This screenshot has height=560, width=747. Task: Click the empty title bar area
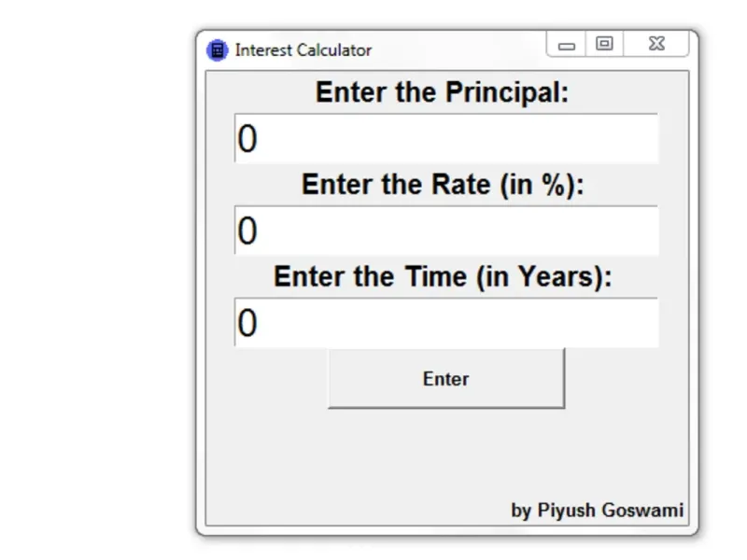458,49
